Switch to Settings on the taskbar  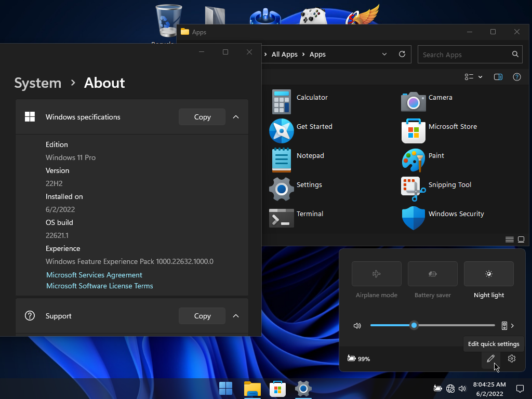[x=303, y=389]
